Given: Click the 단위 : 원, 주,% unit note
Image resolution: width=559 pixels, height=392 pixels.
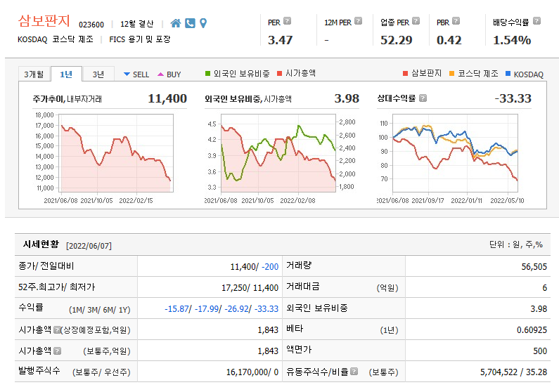Looking at the screenshot, I should click(516, 244).
